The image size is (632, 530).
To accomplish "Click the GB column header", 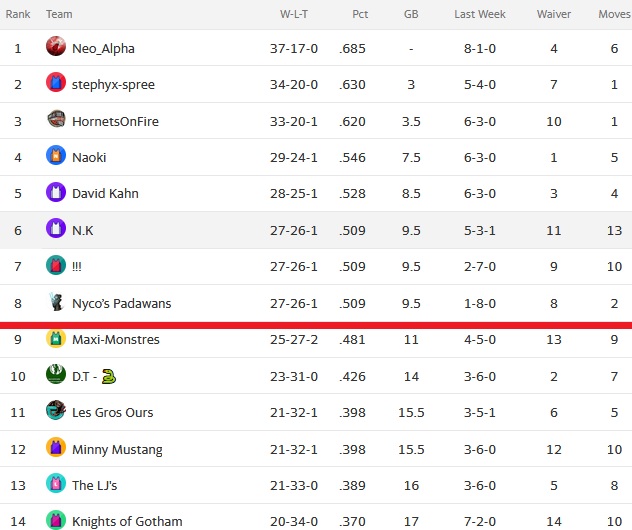I will (x=411, y=14).
